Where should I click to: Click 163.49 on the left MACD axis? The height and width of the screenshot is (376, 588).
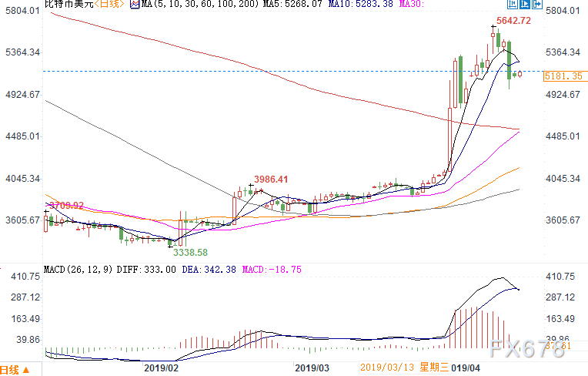click(25, 318)
